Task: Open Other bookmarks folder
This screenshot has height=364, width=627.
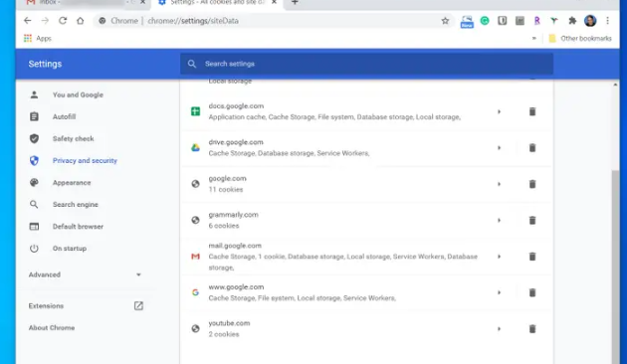Action: (x=580, y=39)
